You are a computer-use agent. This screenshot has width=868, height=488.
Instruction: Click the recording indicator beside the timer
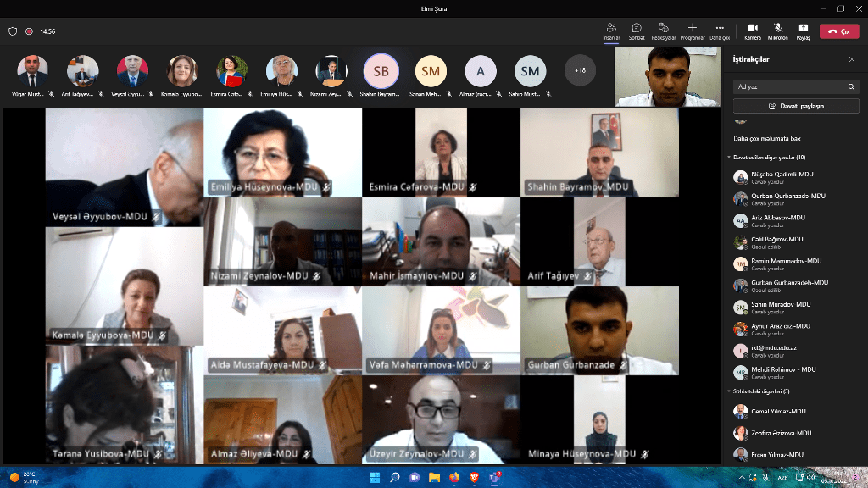pyautogui.click(x=29, y=31)
